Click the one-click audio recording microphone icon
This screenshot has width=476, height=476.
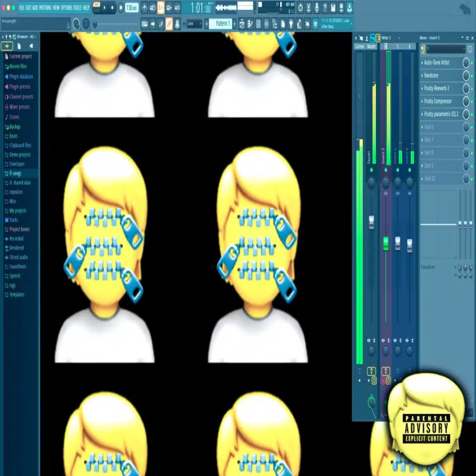pos(317,8)
